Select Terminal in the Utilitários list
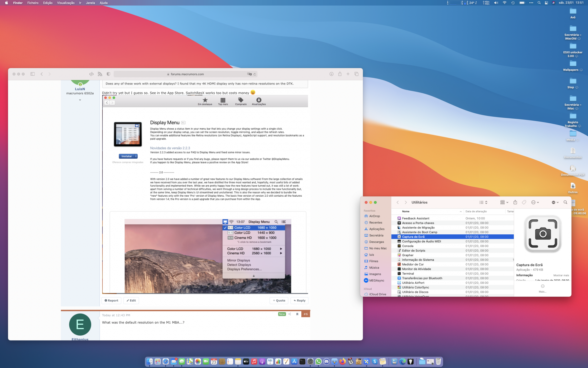The width and height of the screenshot is (588, 368). (x=408, y=273)
